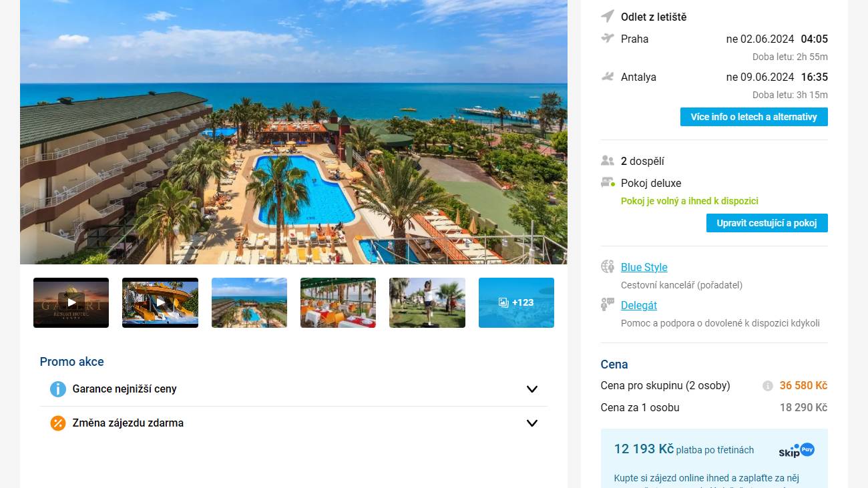Screen dimensions: 868x488
Task: Click the plane landing icon beside Antalya
Action: 607,76
